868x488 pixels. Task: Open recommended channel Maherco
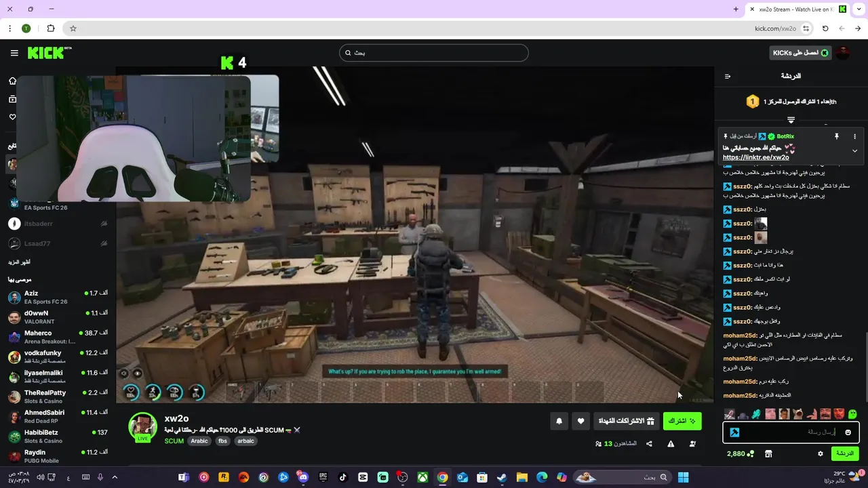[x=58, y=337]
